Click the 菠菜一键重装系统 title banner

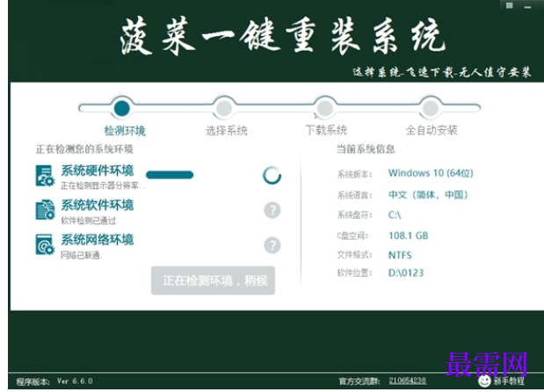coord(283,36)
